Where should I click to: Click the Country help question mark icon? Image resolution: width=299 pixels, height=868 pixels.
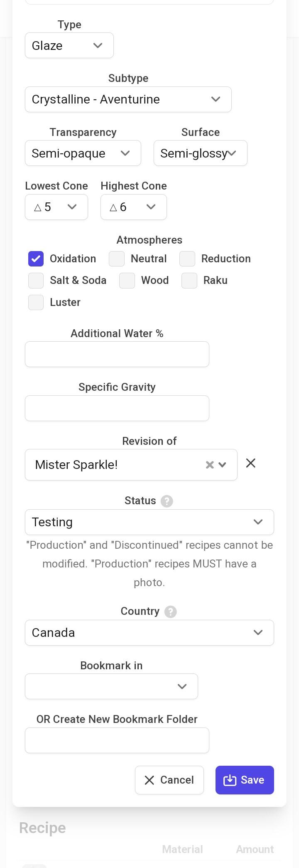170,612
